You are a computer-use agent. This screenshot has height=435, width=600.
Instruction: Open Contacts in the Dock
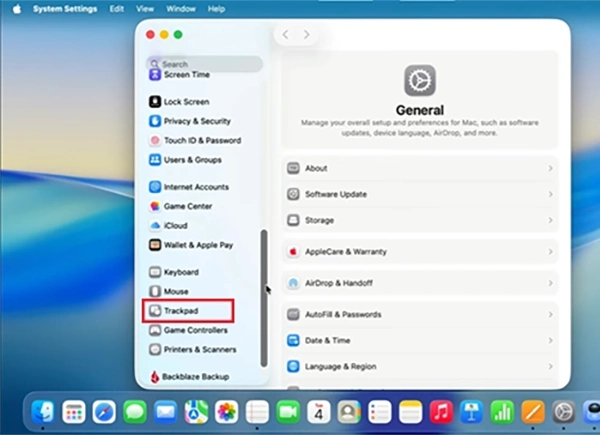pyautogui.click(x=349, y=412)
